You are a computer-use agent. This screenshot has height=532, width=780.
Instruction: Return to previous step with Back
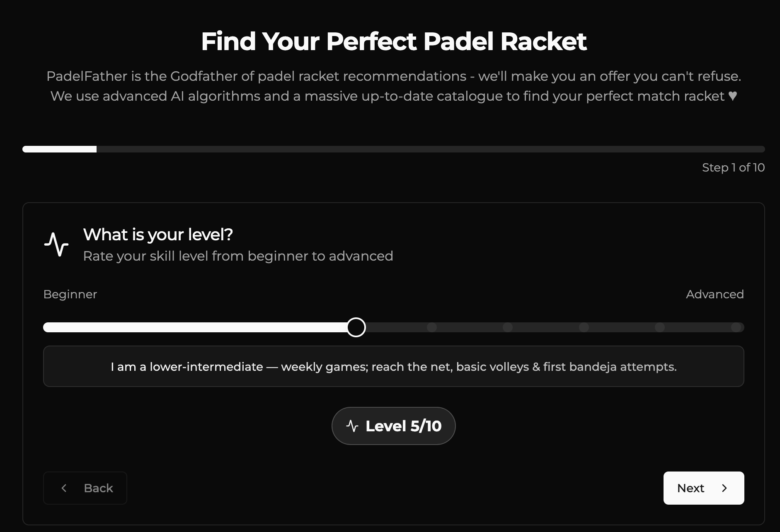85,488
